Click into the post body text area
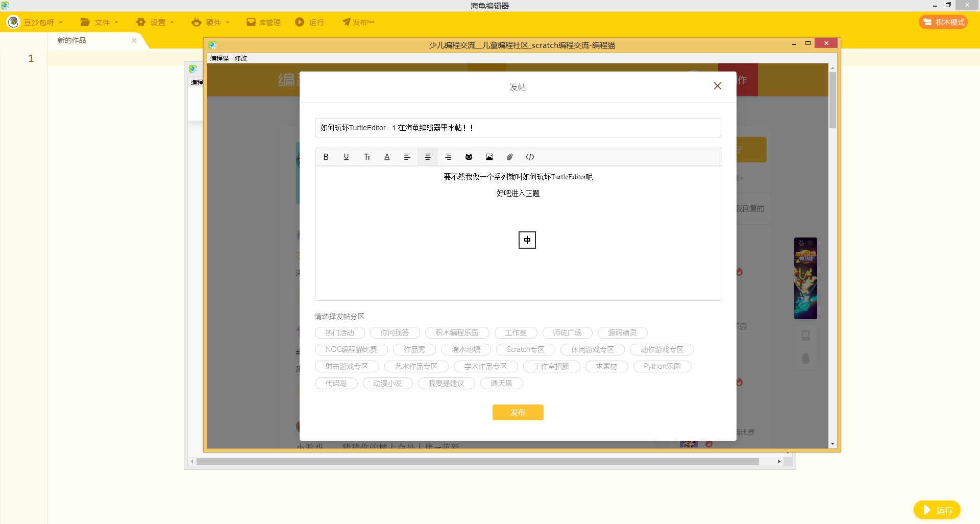Viewport: 980px width, 524px height. coord(518,233)
